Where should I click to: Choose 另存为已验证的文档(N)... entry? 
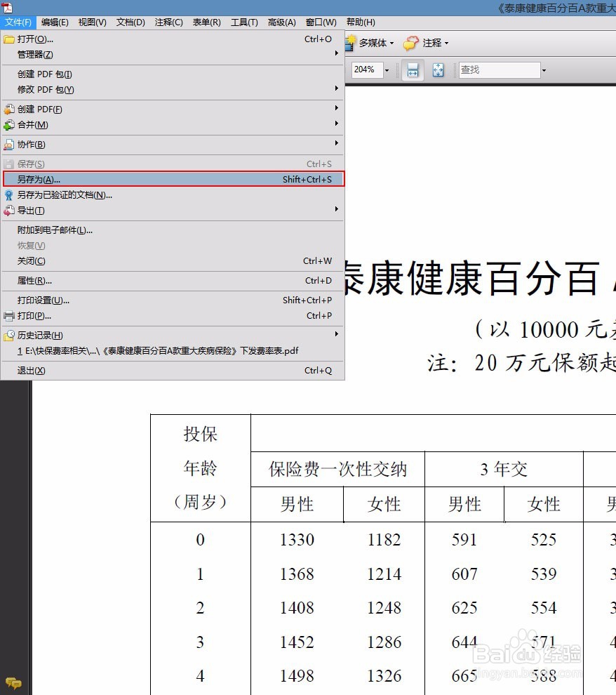coord(173,195)
